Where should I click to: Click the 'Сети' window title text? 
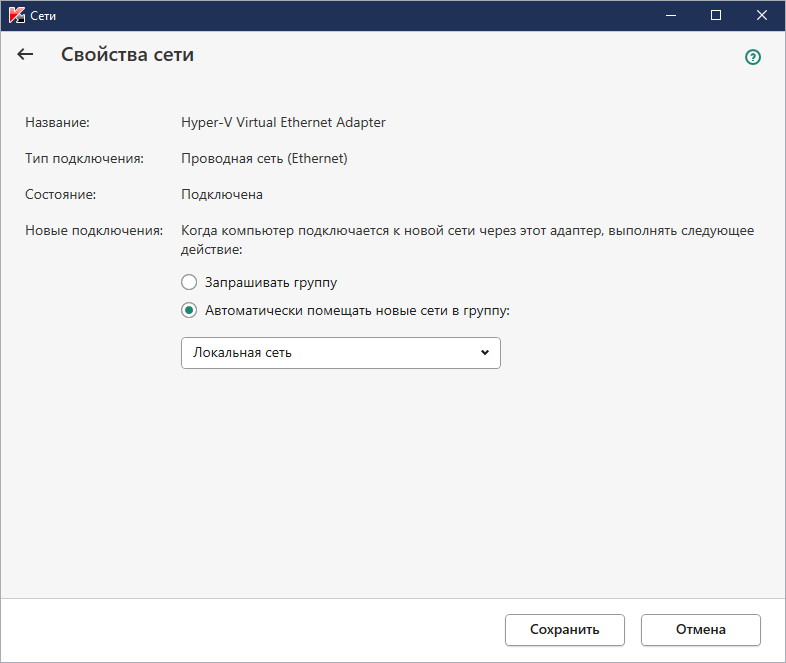click(43, 15)
